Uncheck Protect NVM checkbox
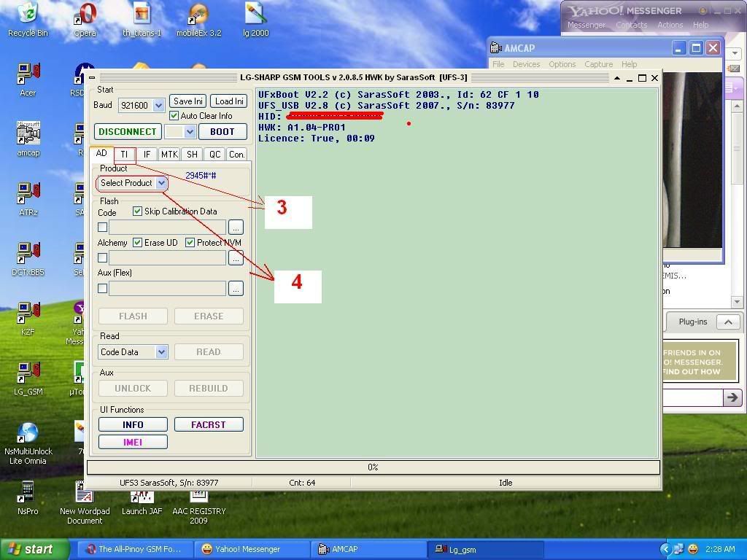Viewport: 747px width, 560px height. point(190,242)
